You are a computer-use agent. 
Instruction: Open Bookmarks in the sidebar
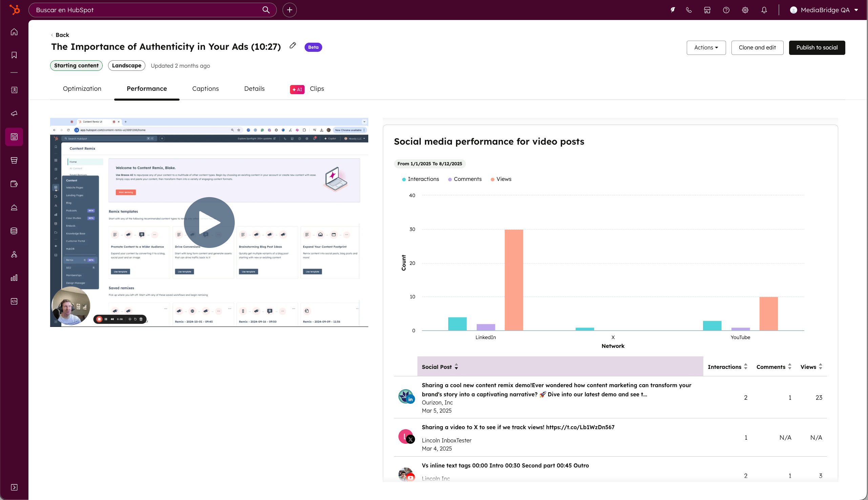click(14, 55)
